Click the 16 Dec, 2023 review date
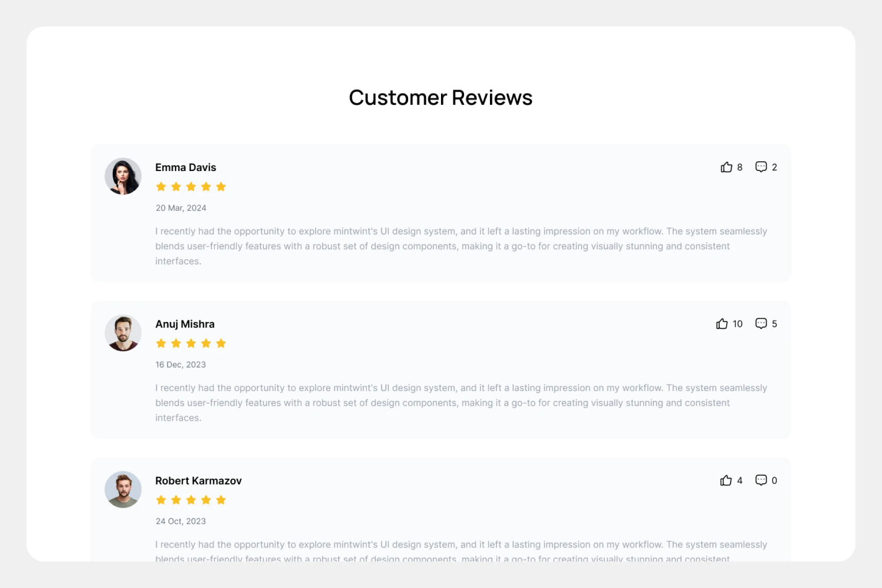Viewport: 882px width, 588px height. 180,365
